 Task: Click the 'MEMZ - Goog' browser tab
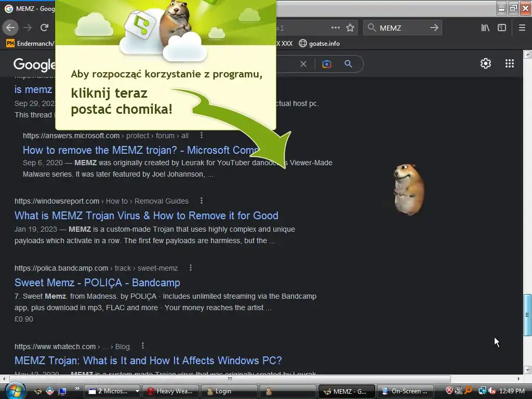click(x=29, y=8)
